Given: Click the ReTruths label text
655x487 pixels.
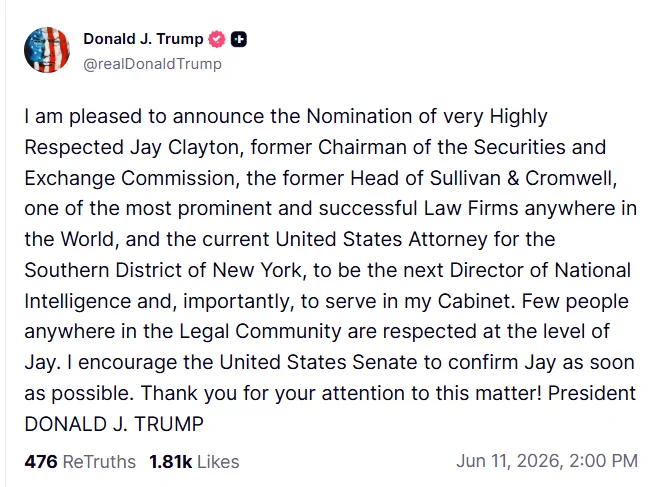Looking at the screenshot, I should tap(99, 462).
